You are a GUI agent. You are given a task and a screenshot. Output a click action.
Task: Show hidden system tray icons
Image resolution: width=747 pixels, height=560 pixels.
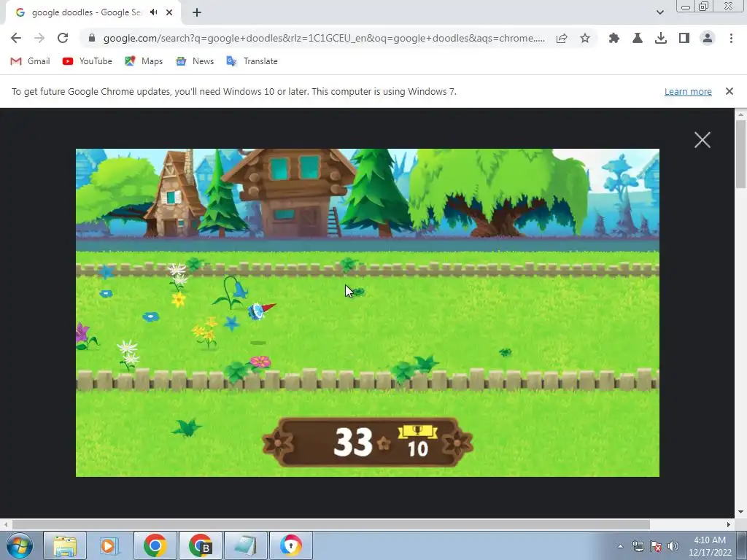tap(620, 546)
